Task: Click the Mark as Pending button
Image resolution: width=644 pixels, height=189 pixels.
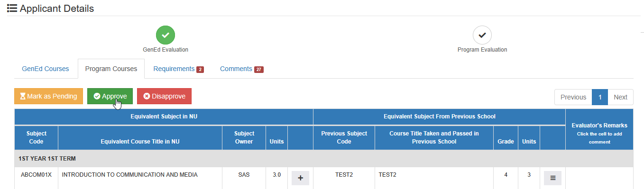Action: coord(48,96)
